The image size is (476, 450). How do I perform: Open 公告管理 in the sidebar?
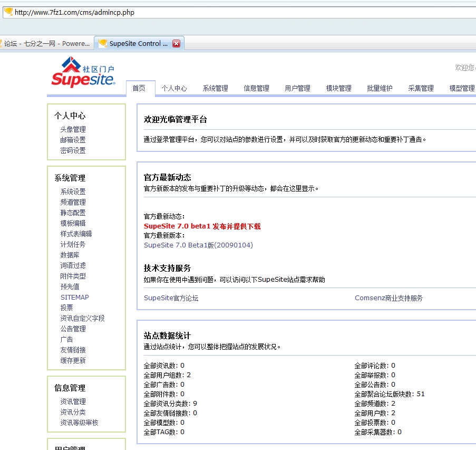(x=73, y=329)
